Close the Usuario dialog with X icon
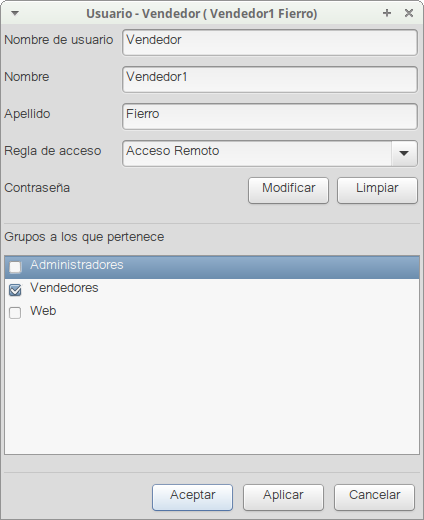The width and height of the screenshot is (424, 520). (x=409, y=13)
